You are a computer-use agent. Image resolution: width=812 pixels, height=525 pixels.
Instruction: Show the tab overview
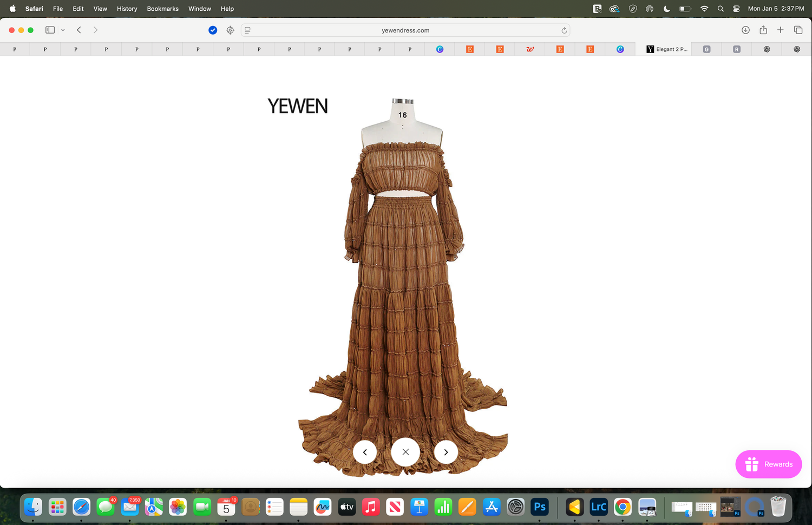(798, 30)
